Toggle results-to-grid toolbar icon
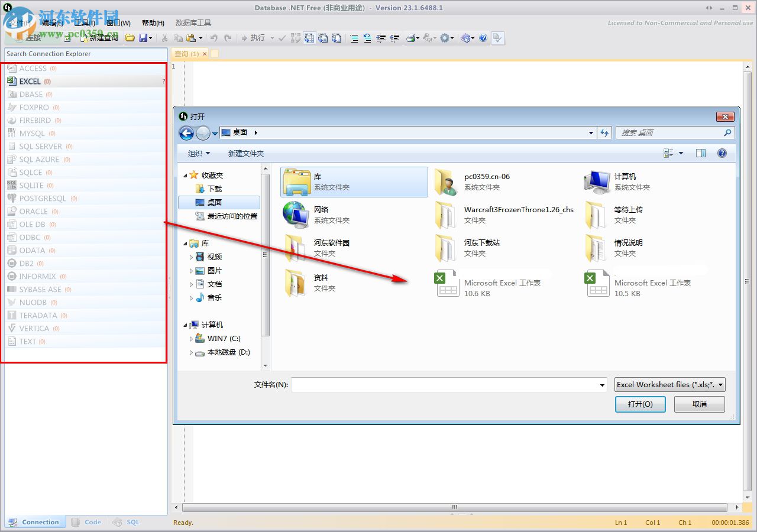Screen dimensions: 757x532 tap(309, 38)
